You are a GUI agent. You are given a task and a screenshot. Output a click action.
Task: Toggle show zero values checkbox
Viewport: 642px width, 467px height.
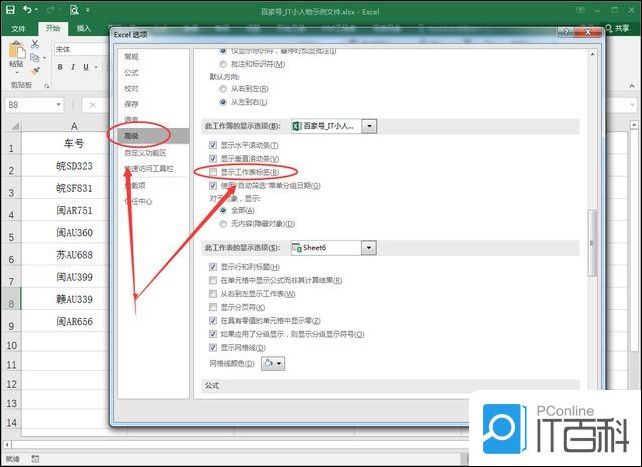click(213, 320)
